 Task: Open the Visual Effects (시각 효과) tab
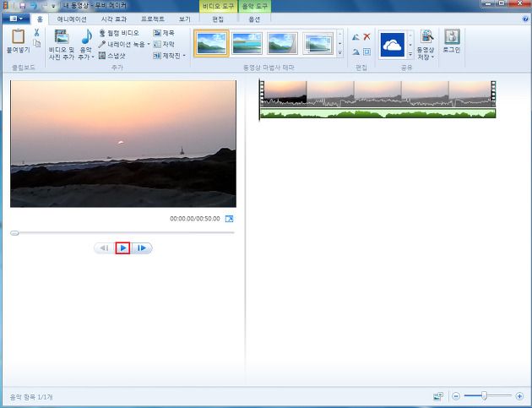[114, 19]
